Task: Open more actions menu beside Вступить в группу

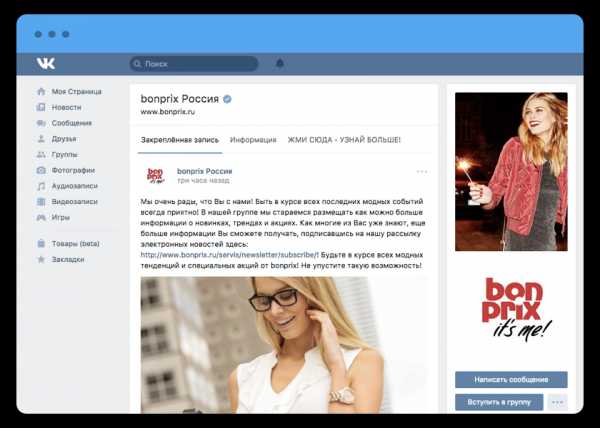Action: [x=558, y=402]
